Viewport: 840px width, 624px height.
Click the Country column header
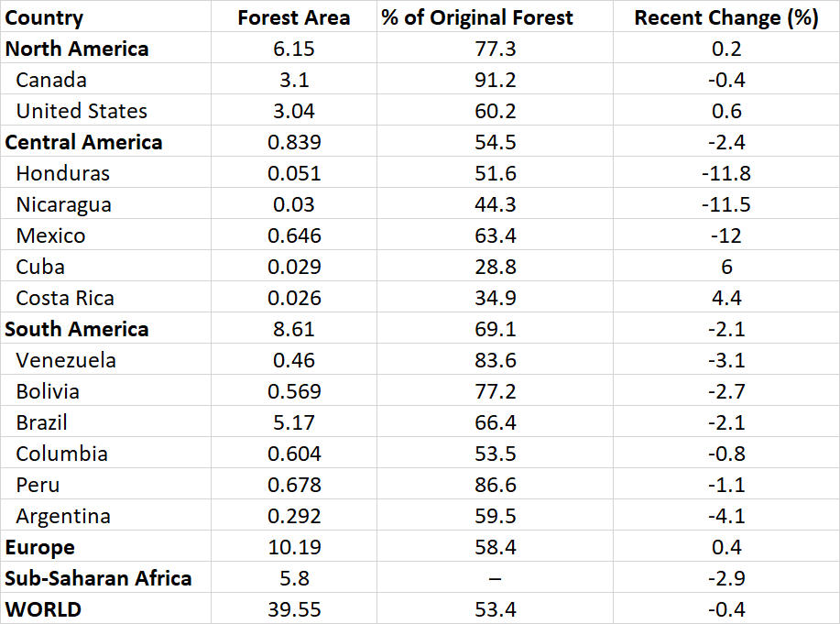(x=44, y=17)
